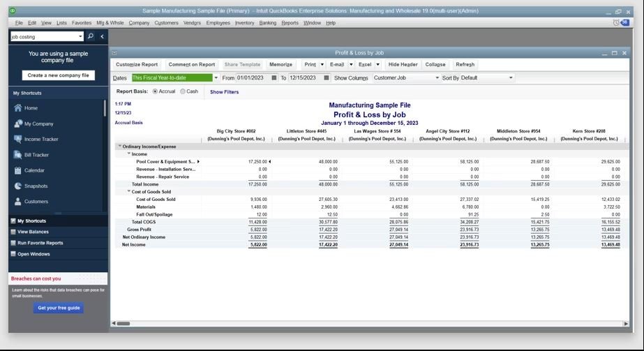Open the Reports menu
Image resolution: width=644 pixels, height=351 pixels.
pos(290,23)
